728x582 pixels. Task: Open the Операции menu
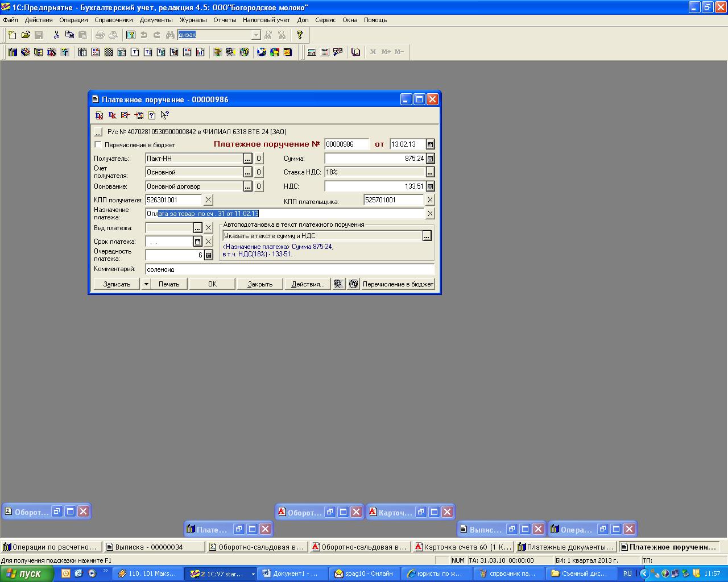[x=73, y=20]
